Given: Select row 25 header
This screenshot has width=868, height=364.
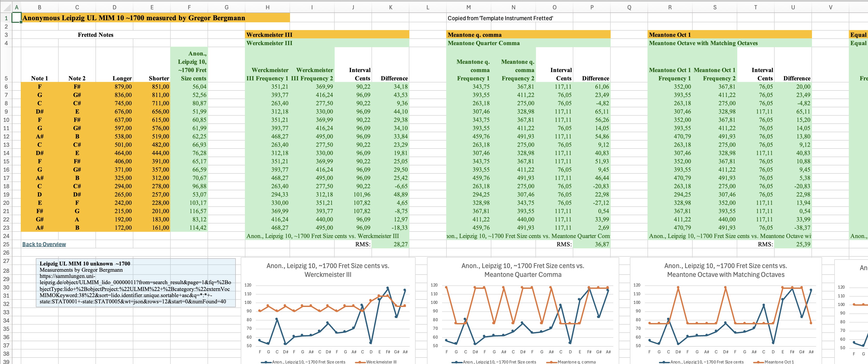Looking at the screenshot, I should pyautogui.click(x=6, y=244).
